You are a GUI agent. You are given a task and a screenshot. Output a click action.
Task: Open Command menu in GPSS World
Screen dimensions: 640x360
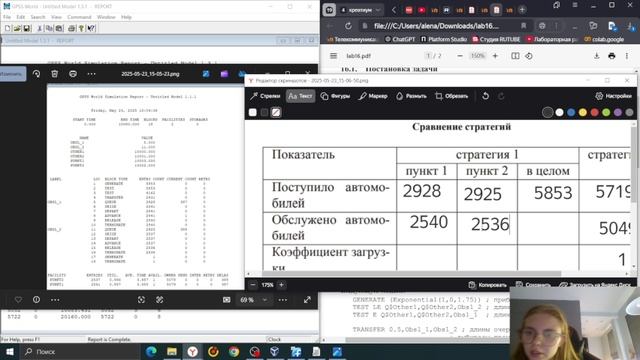coord(79,17)
